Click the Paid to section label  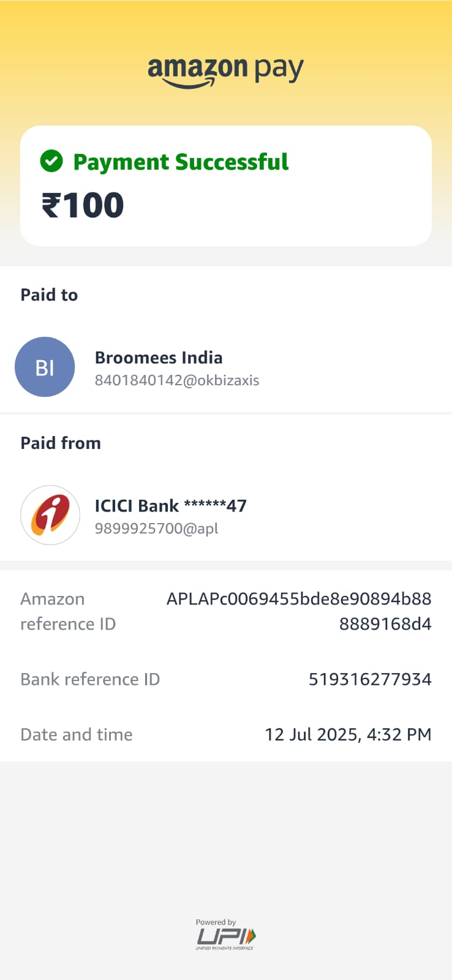[x=49, y=295]
